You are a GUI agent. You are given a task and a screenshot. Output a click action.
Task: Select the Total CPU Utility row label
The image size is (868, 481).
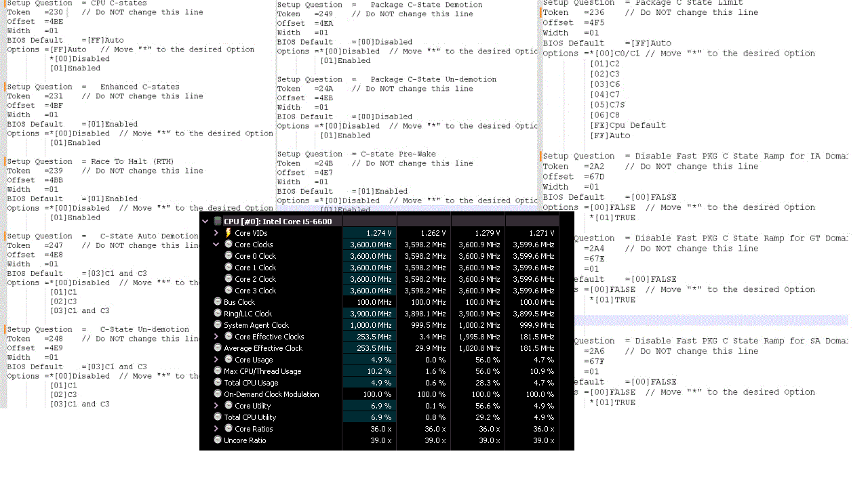pos(250,417)
